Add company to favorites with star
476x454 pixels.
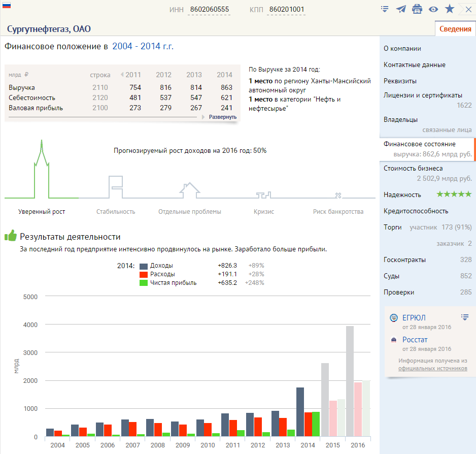(x=450, y=9)
